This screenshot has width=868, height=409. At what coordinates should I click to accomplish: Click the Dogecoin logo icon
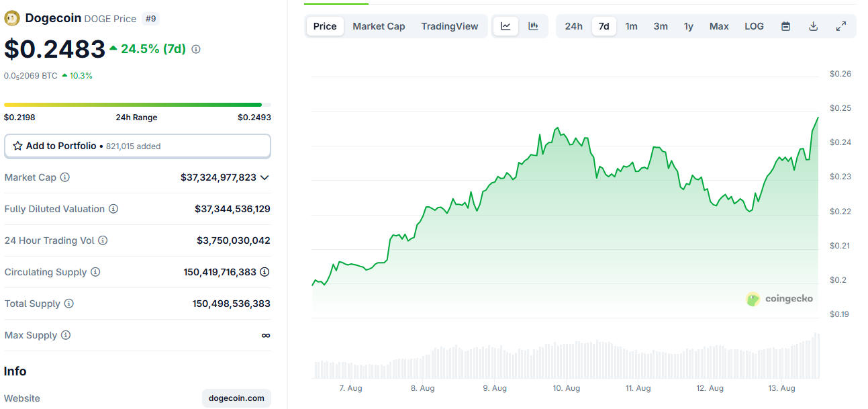11,17
